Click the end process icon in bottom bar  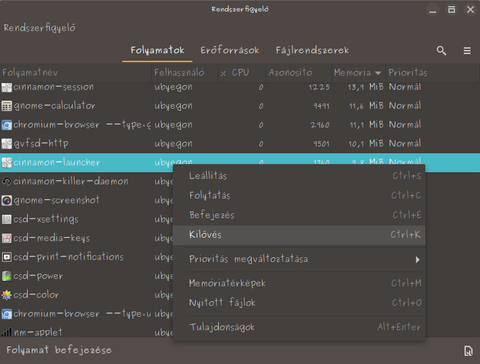(x=468, y=351)
